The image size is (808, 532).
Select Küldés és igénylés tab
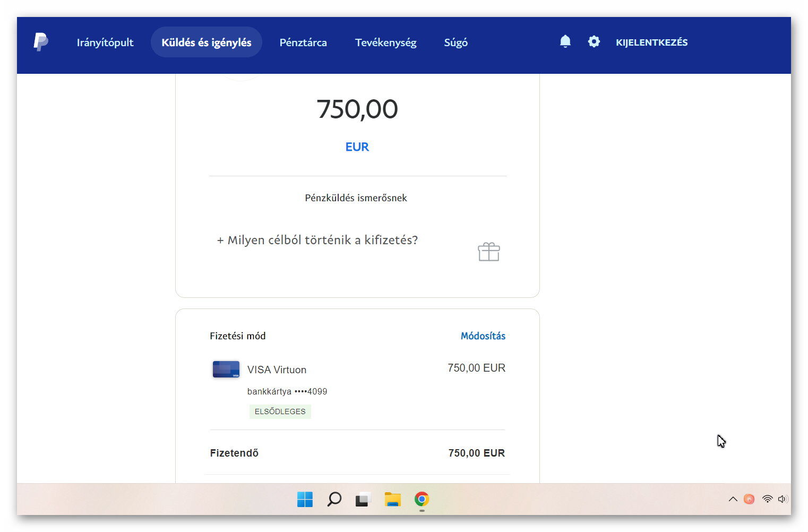click(x=207, y=42)
